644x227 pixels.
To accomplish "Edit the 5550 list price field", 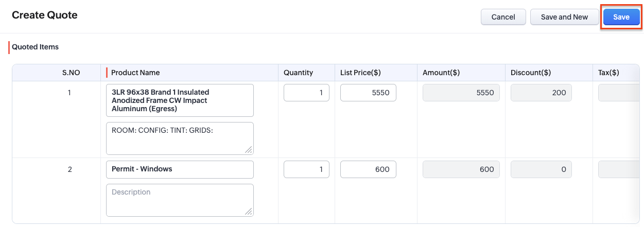I will point(368,93).
